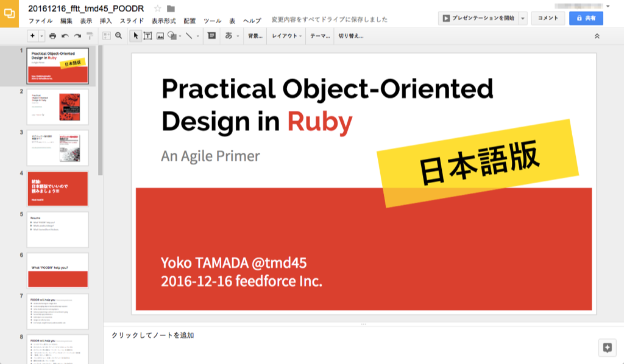Collapse the menus with the double chevron
The image size is (624, 364).
pyautogui.click(x=597, y=36)
